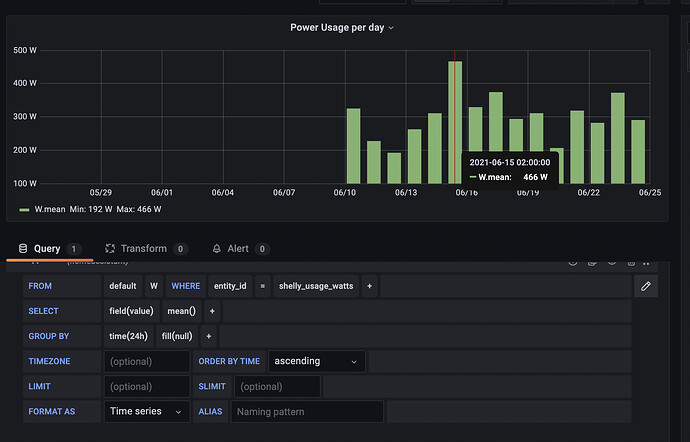
Task: Add a SELECT function with plus
Action: click(212, 311)
